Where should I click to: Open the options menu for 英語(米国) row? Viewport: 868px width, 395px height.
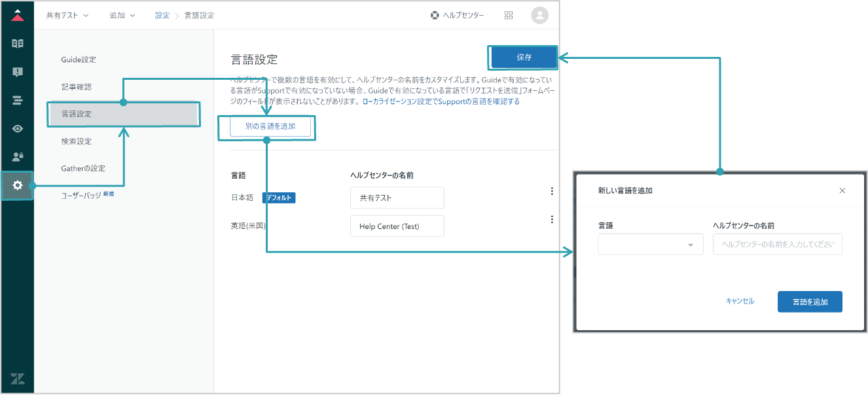[552, 219]
